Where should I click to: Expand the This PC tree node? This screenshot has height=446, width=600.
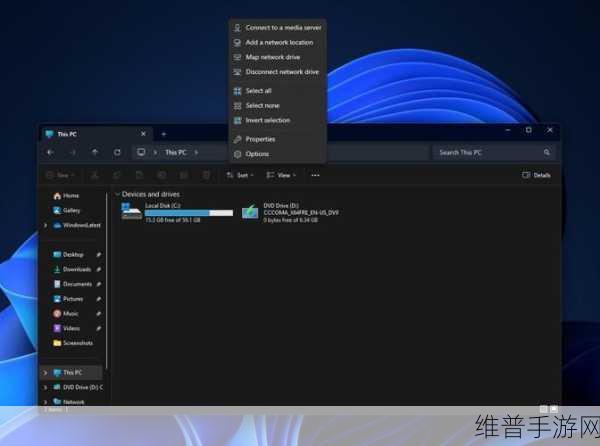46,373
